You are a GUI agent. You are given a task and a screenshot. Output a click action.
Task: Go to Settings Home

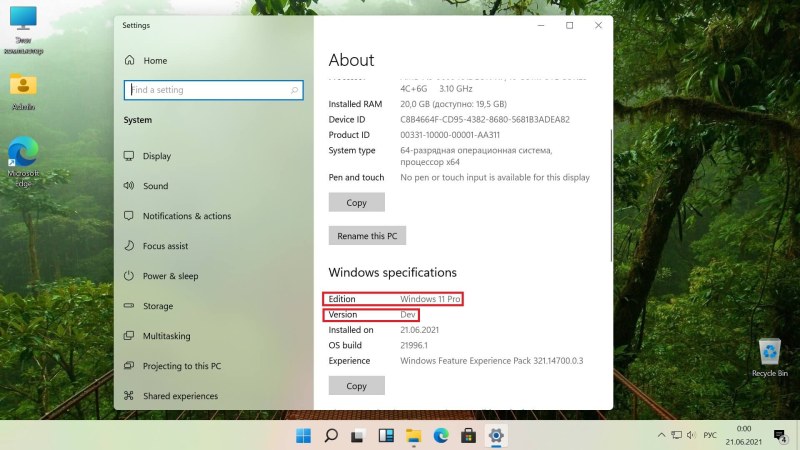coord(154,60)
